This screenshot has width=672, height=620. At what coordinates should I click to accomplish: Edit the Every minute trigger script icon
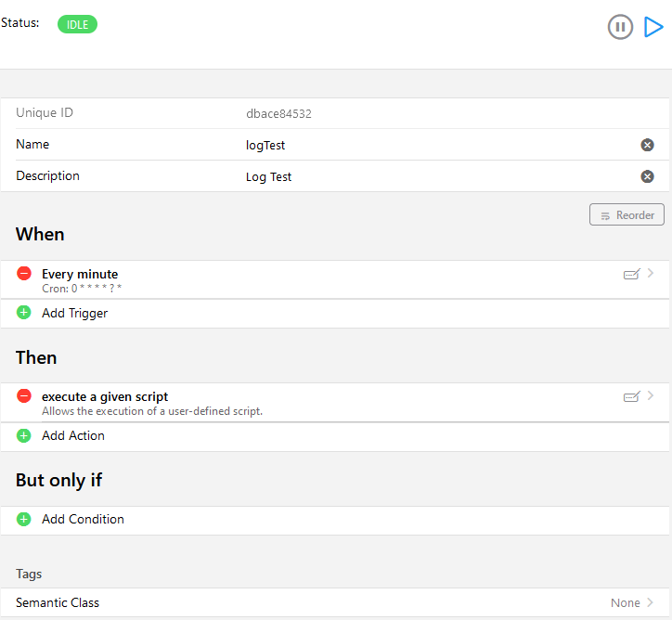(x=631, y=274)
